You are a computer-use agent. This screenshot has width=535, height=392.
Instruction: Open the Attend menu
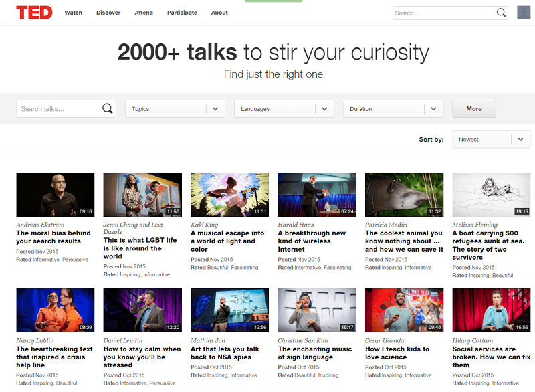pos(144,13)
